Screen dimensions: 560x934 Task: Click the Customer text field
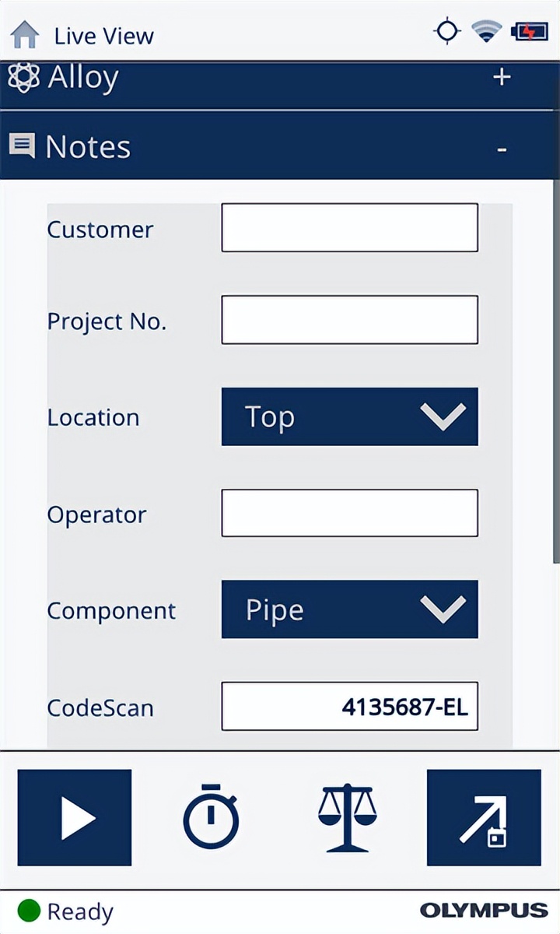(x=350, y=227)
